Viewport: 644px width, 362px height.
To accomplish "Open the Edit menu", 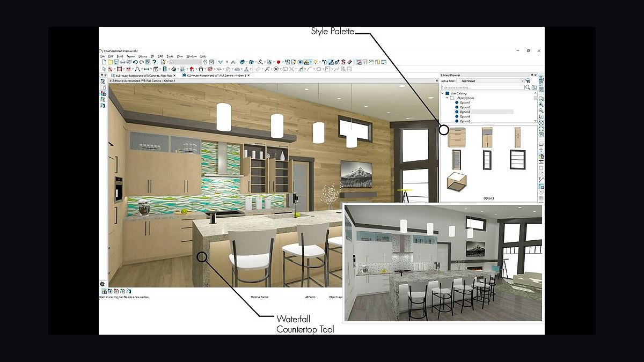I will pos(111,56).
